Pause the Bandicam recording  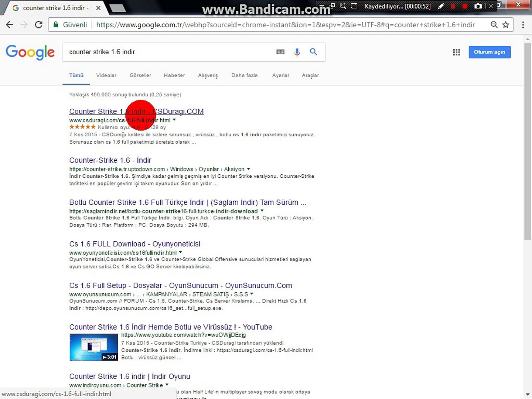[x=453, y=6]
